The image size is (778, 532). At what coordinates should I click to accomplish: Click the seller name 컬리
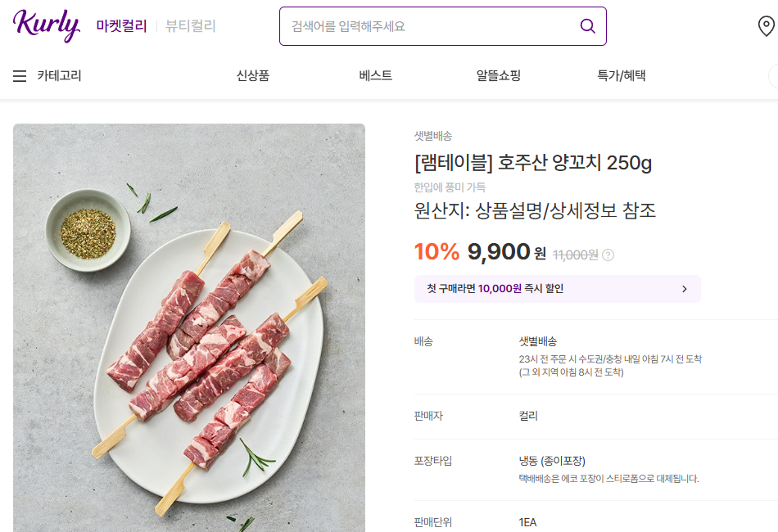click(528, 416)
